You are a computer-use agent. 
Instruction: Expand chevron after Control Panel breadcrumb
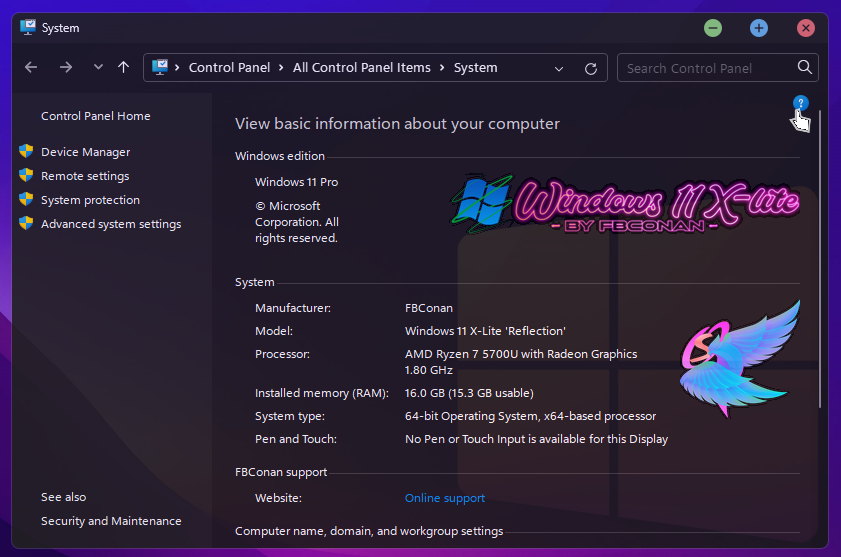pos(281,68)
